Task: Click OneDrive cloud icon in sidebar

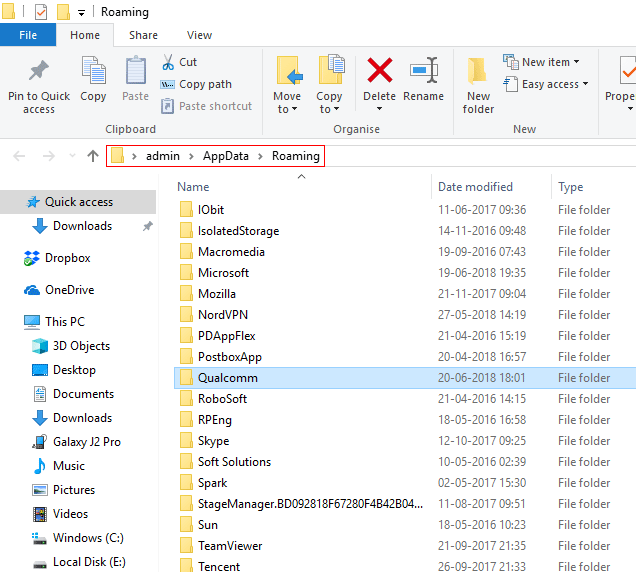Action: [x=32, y=290]
